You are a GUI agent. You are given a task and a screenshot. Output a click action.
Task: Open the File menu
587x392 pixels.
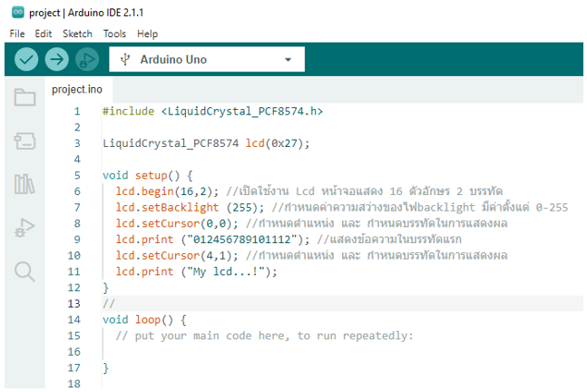[x=17, y=34]
